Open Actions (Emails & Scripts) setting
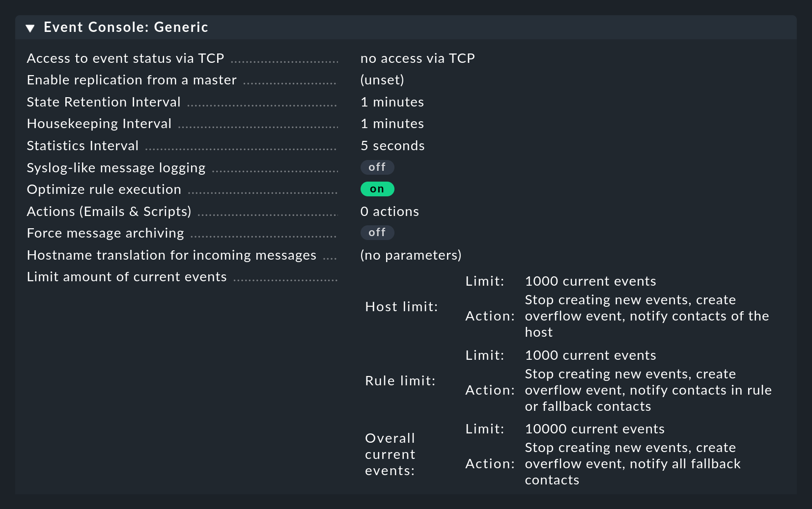812x509 pixels. pos(109,212)
